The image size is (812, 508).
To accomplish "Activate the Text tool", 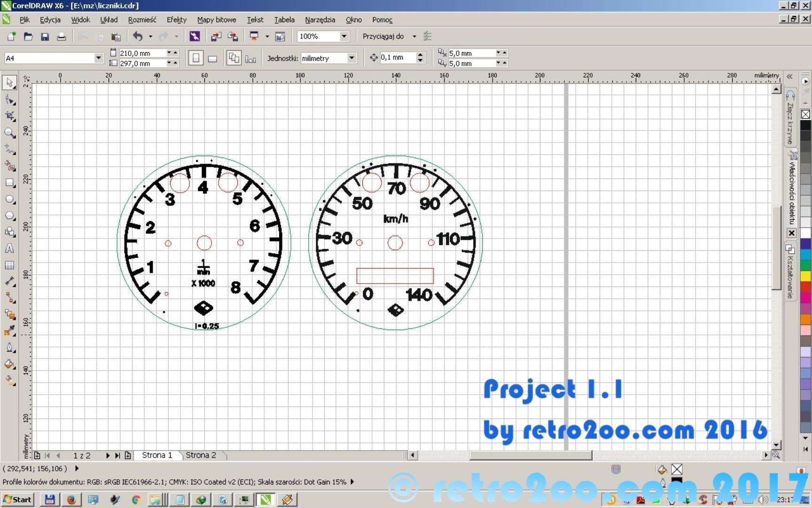I will pos(9,248).
